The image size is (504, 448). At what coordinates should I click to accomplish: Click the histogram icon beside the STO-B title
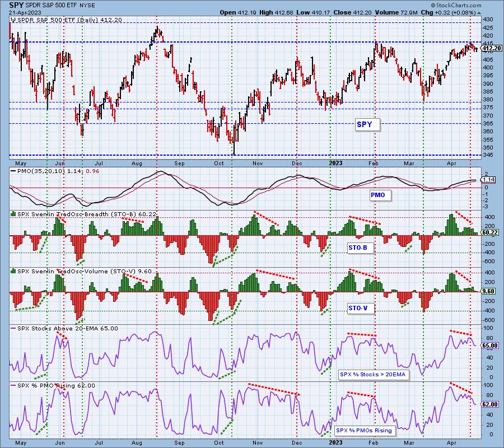click(x=13, y=214)
